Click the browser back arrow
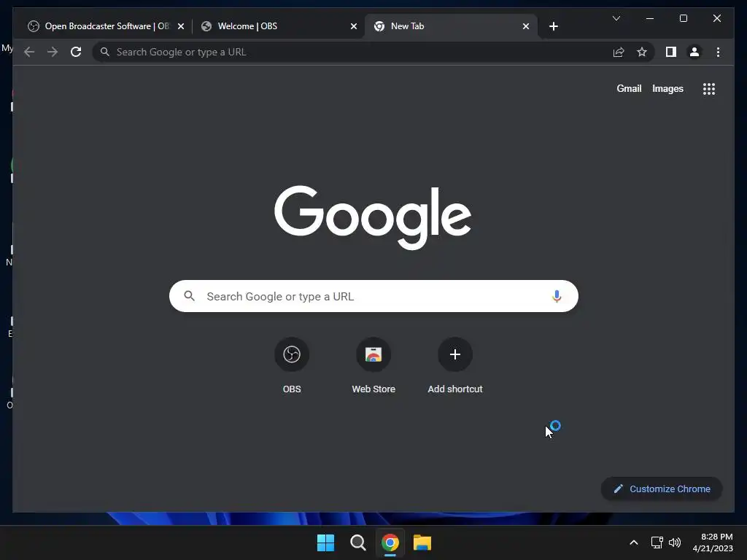The image size is (747, 560). (29, 52)
